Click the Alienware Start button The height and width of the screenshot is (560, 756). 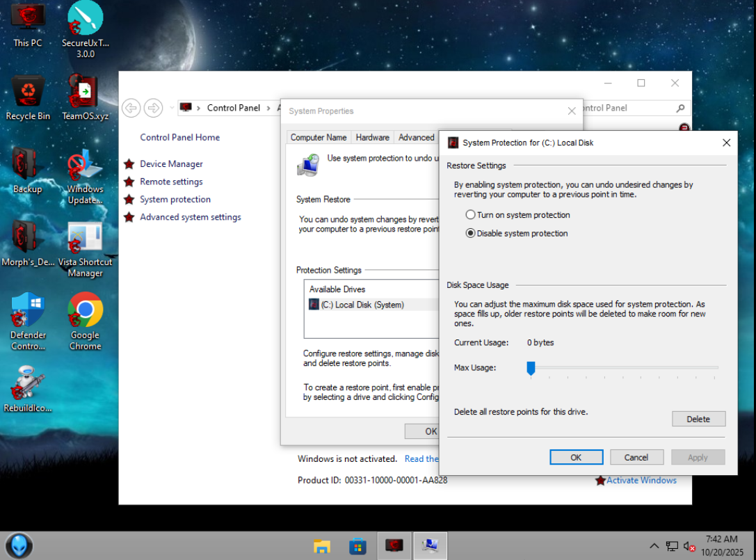point(19,545)
